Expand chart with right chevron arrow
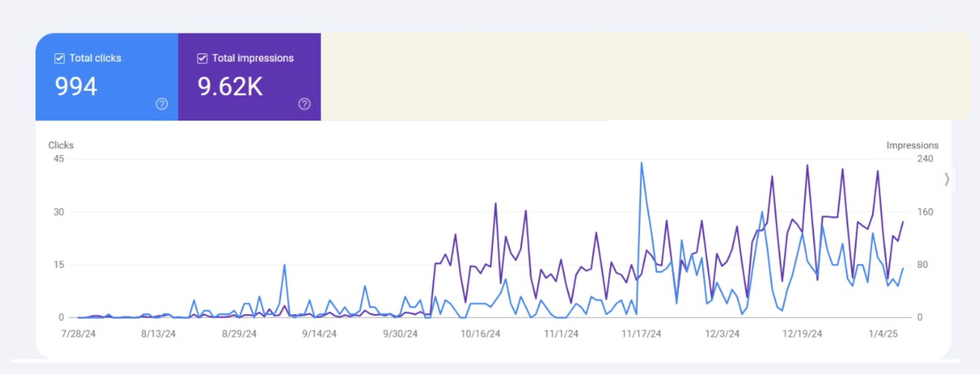Screen dimensions: 980x374 pos(947,179)
